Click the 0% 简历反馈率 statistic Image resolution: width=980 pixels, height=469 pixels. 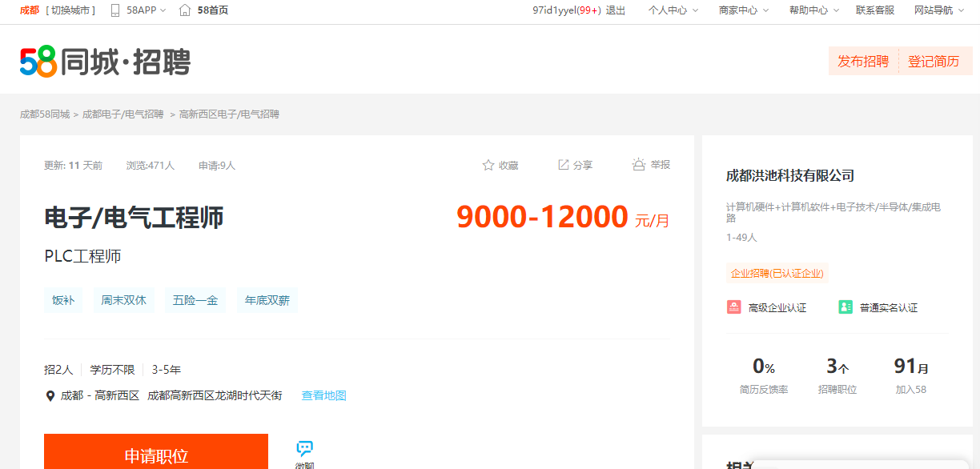(764, 375)
